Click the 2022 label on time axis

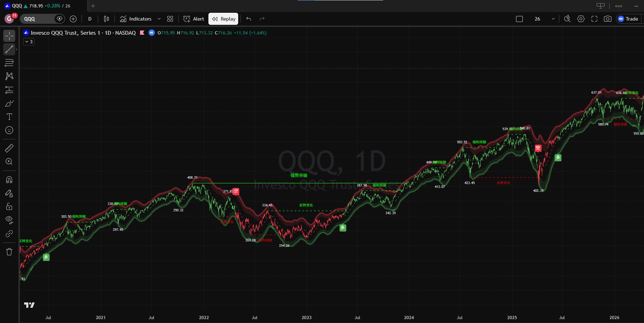(204, 317)
